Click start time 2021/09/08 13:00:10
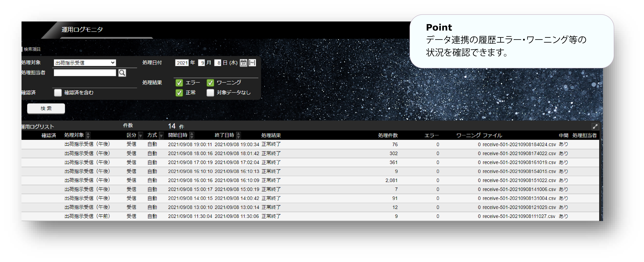This screenshot has width=644, height=262. pos(190,207)
